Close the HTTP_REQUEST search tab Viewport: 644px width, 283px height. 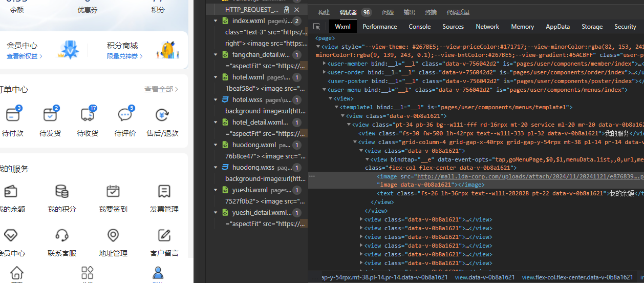tap(296, 10)
